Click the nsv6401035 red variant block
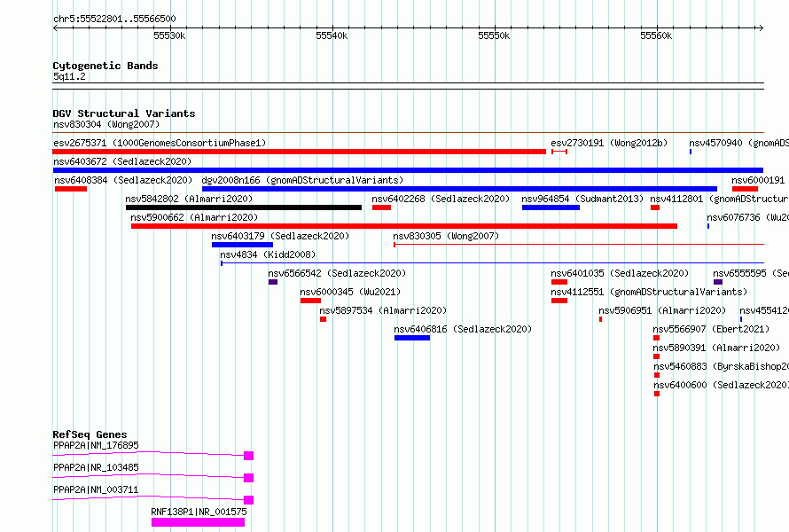 tap(559, 282)
